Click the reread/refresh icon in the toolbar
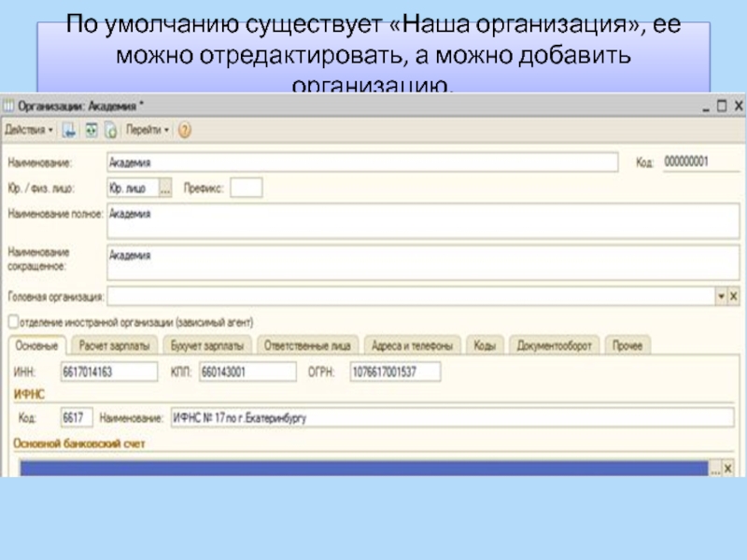This screenshot has width=747, height=560. click(x=91, y=131)
